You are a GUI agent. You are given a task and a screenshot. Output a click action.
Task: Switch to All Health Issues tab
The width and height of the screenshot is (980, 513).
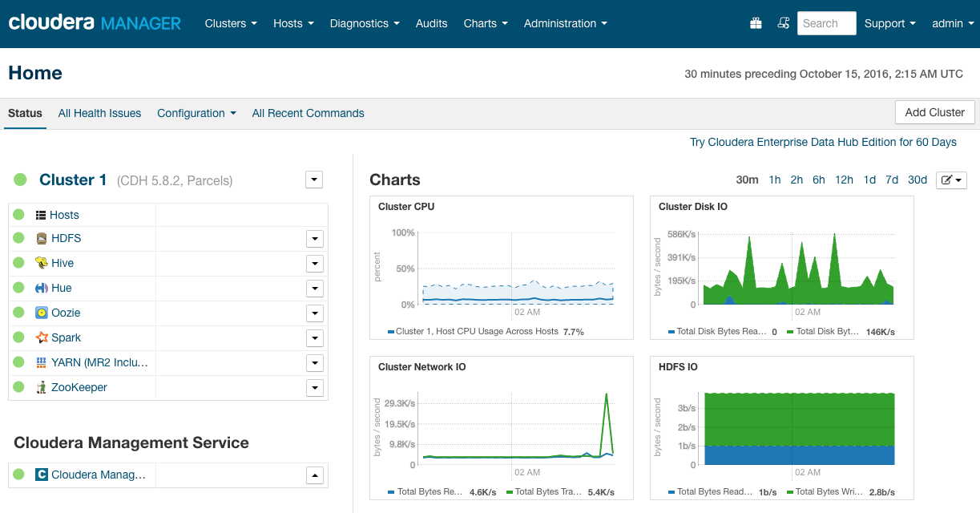(x=99, y=113)
